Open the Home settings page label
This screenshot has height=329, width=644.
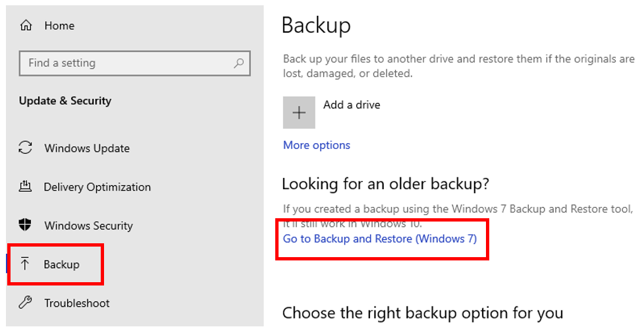click(59, 26)
